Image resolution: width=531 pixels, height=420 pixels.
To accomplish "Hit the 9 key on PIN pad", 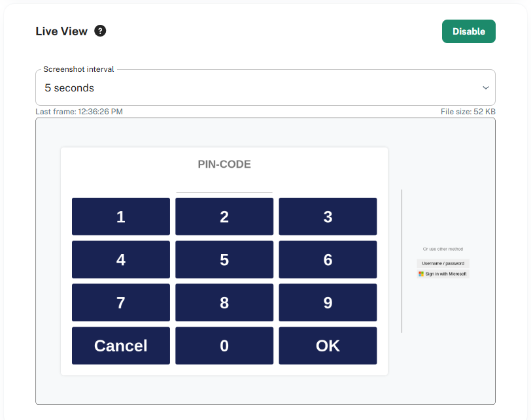I will pos(328,302).
